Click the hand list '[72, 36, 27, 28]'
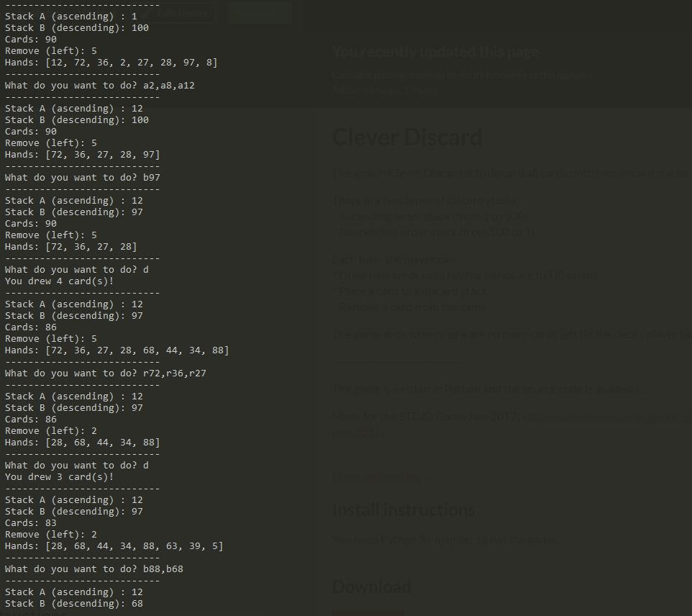Viewport: 692px width, 616px height. click(71, 246)
